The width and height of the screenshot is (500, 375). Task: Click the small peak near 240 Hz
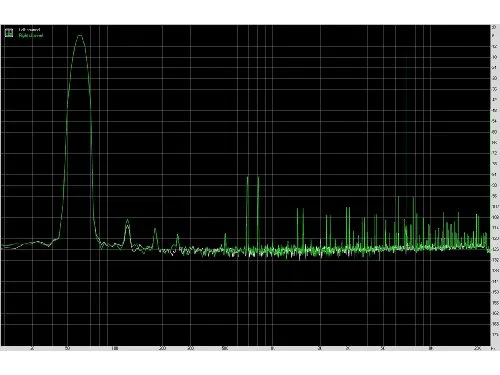(x=178, y=235)
